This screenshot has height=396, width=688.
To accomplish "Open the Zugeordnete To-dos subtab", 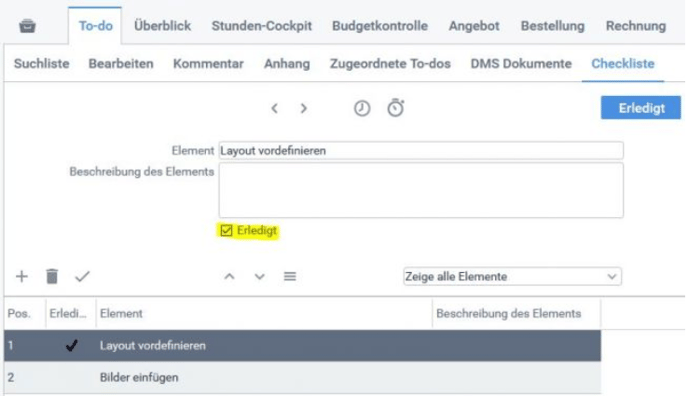I will [390, 64].
